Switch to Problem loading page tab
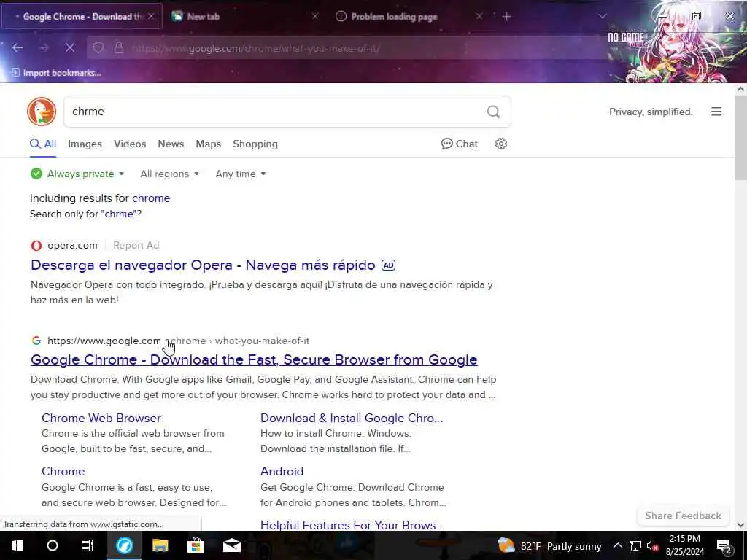 pyautogui.click(x=410, y=16)
